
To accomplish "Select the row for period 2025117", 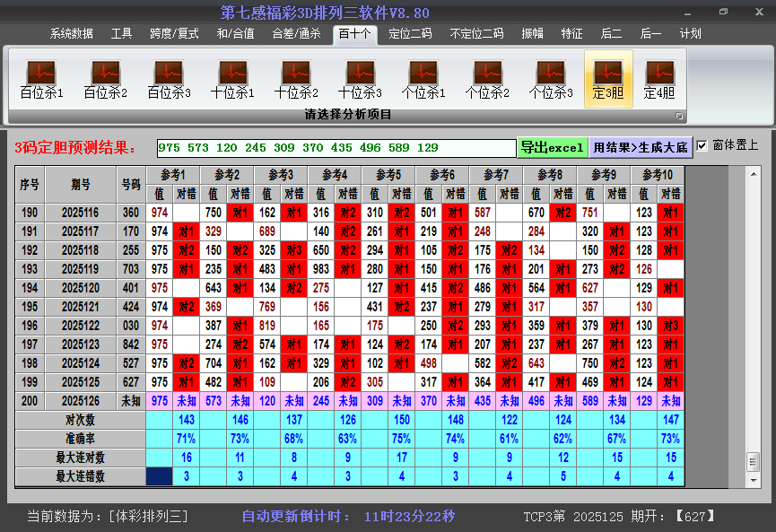I will click(349, 231).
